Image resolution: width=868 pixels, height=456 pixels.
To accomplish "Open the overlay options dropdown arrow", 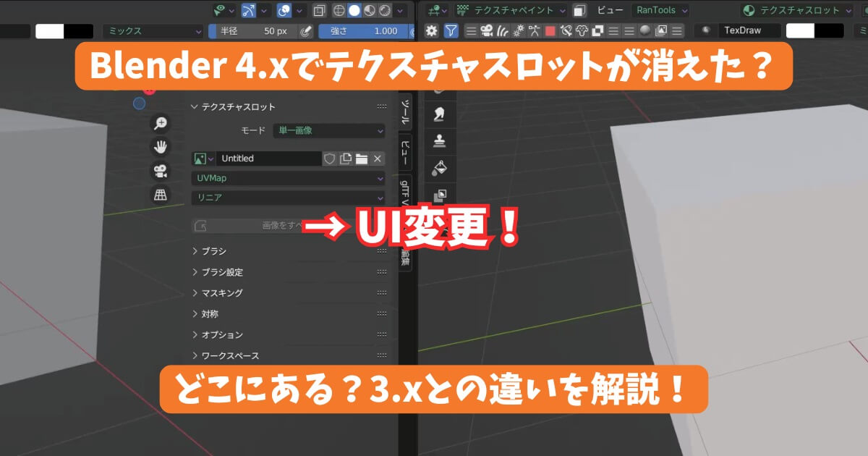I will click(x=299, y=10).
